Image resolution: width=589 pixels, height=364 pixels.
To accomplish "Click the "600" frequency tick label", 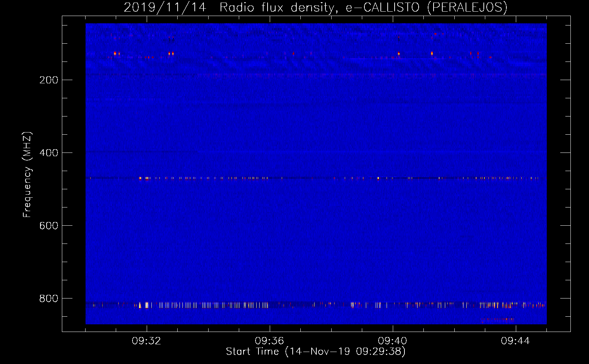I will coord(49,226).
